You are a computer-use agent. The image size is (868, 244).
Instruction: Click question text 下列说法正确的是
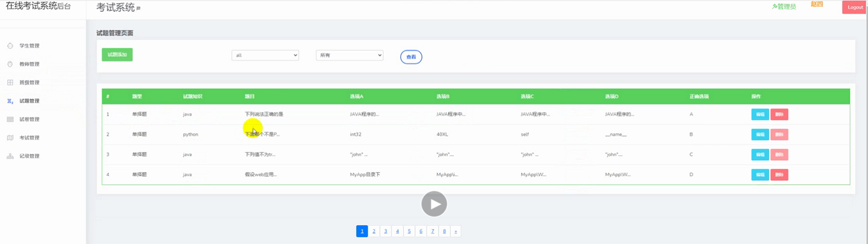[x=264, y=114]
